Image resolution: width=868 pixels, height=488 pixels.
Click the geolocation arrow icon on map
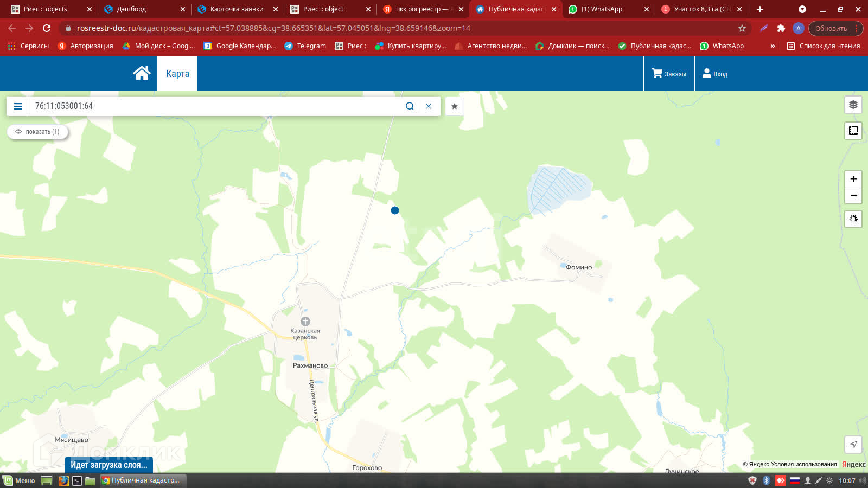click(x=853, y=444)
